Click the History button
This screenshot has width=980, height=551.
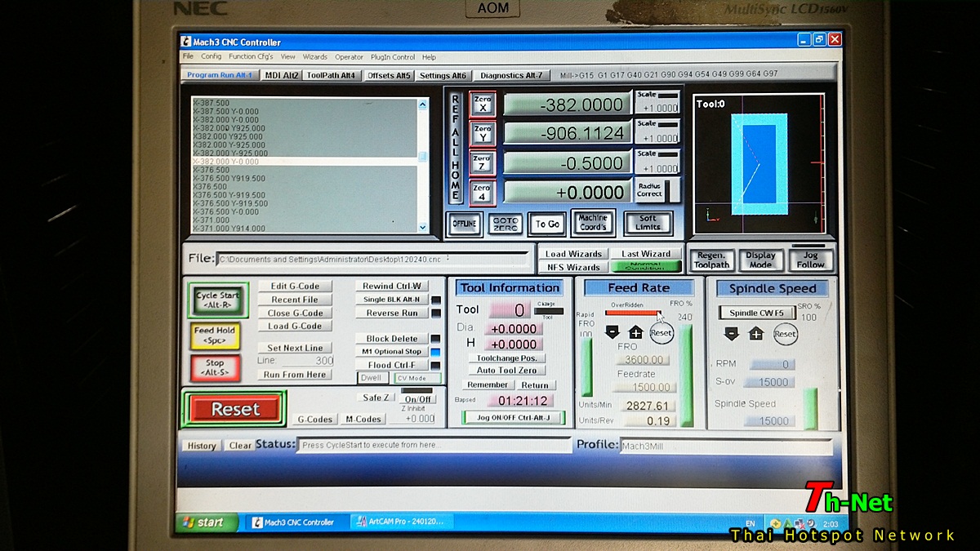pyautogui.click(x=201, y=446)
